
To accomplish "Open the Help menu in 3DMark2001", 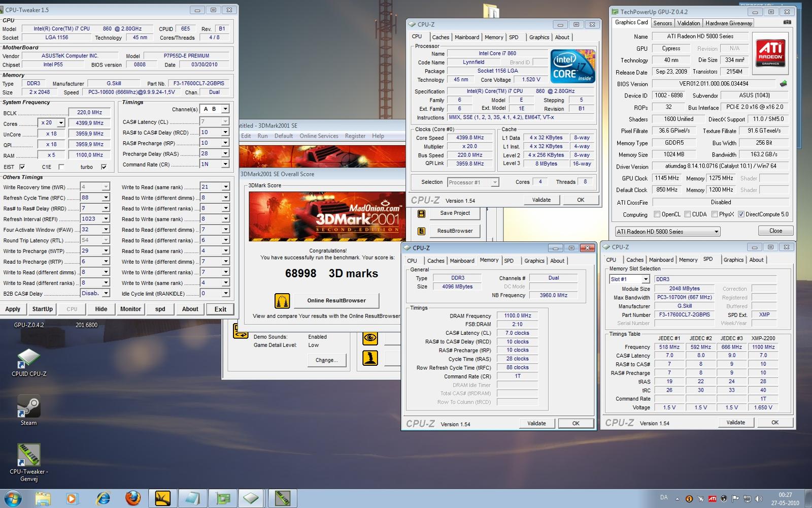I will pyautogui.click(x=378, y=136).
